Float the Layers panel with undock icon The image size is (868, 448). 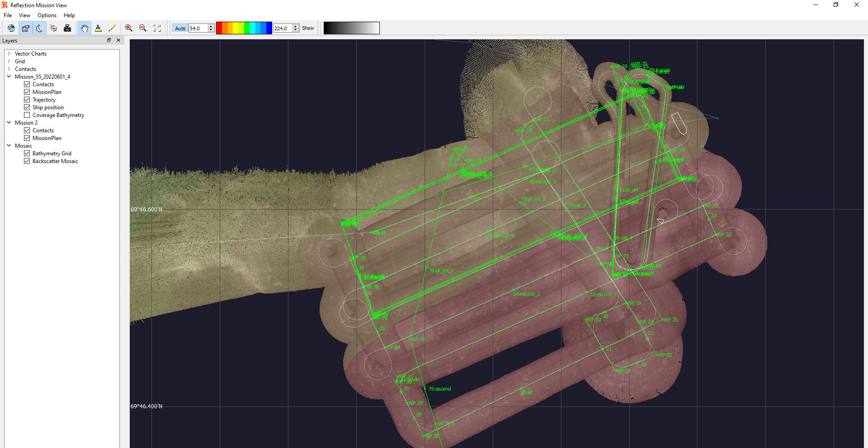109,40
